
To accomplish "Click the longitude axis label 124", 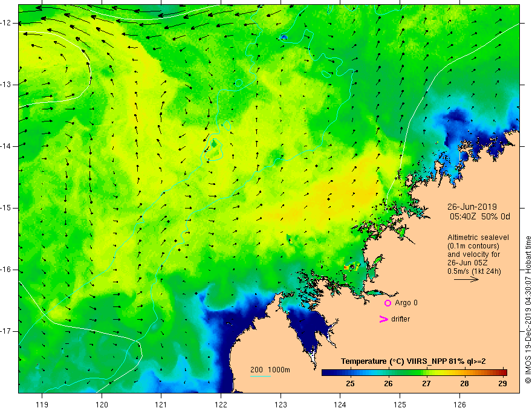I will [340, 404].
